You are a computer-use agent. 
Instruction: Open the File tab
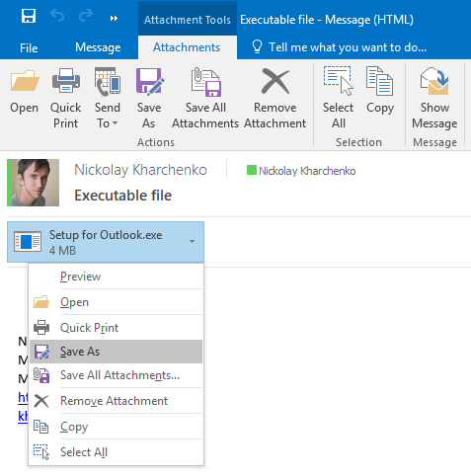(29, 48)
